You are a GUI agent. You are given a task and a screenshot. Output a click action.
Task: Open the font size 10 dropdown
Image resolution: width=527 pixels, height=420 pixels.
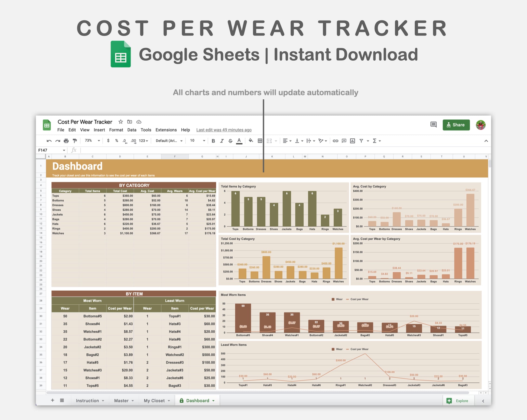click(x=197, y=141)
